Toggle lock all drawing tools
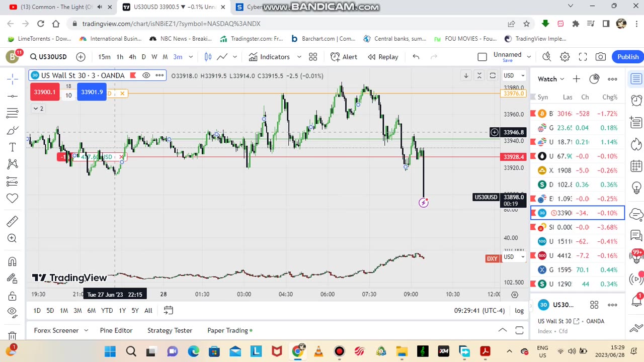 tap(13, 296)
